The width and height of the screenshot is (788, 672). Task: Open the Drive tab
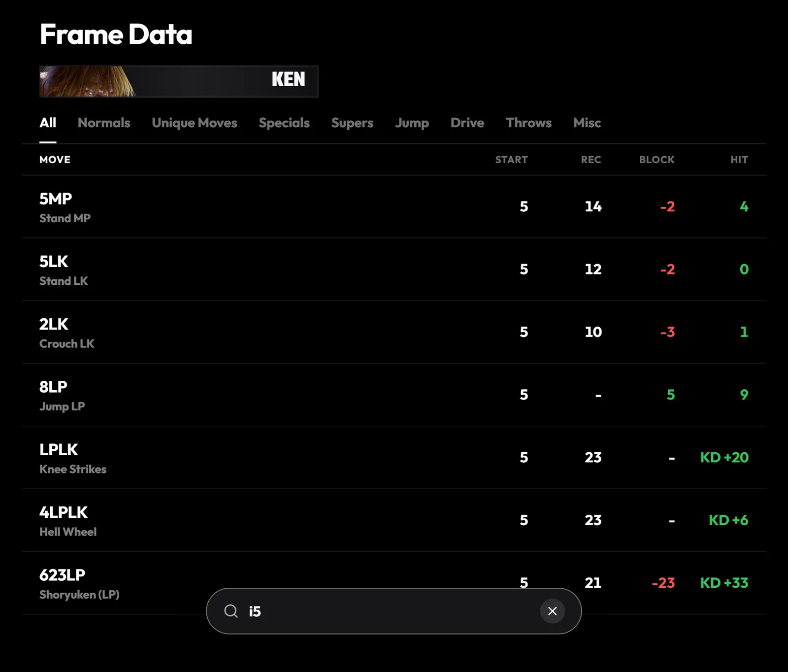(x=467, y=123)
